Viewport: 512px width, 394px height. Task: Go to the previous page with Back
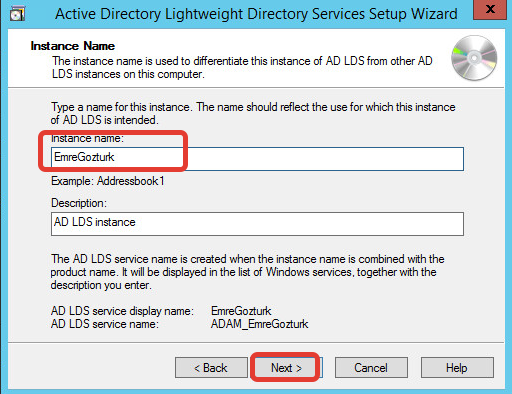(211, 368)
